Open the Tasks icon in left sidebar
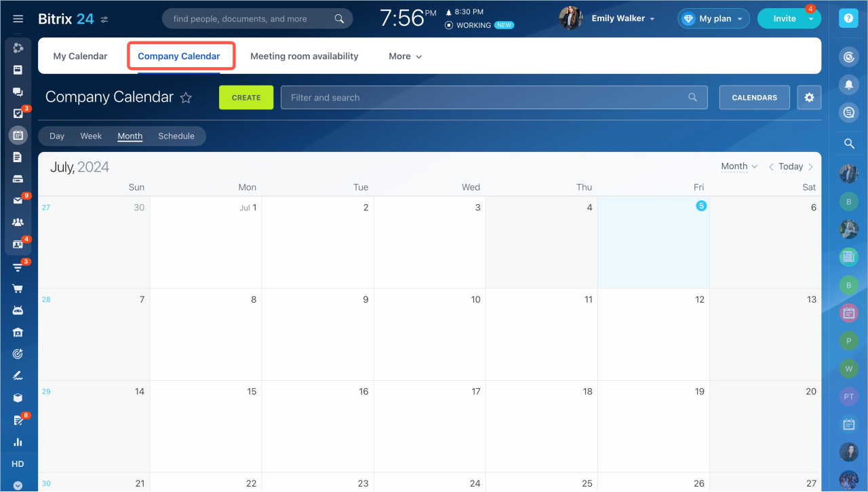The height and width of the screenshot is (492, 868). (x=18, y=113)
